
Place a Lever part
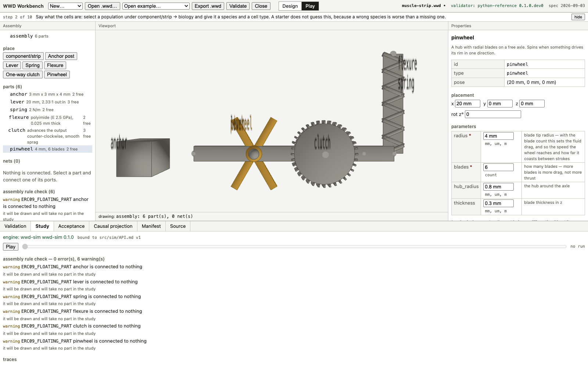pos(12,65)
